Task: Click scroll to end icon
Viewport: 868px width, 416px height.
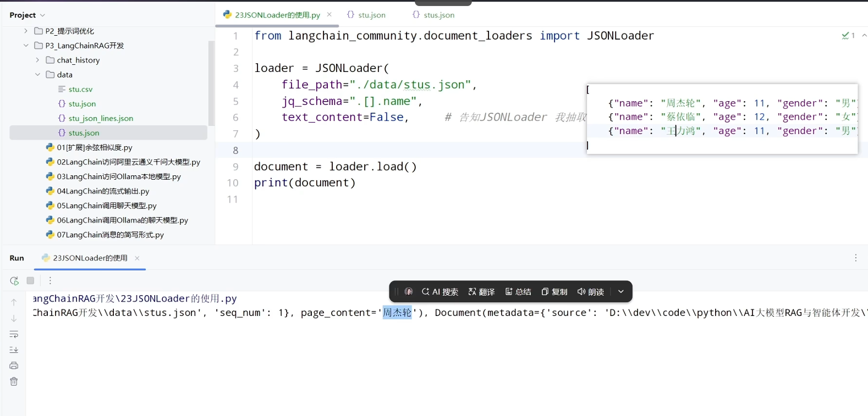Action: coord(14,350)
